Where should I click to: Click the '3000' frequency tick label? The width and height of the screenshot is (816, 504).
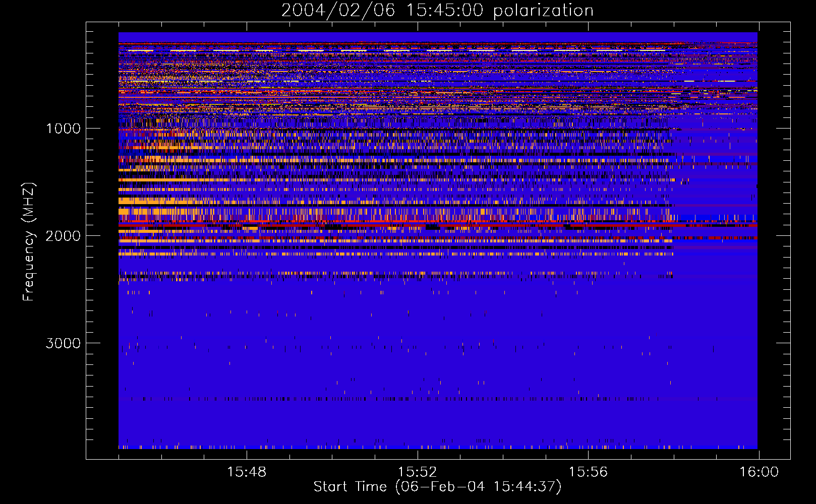[x=63, y=343]
